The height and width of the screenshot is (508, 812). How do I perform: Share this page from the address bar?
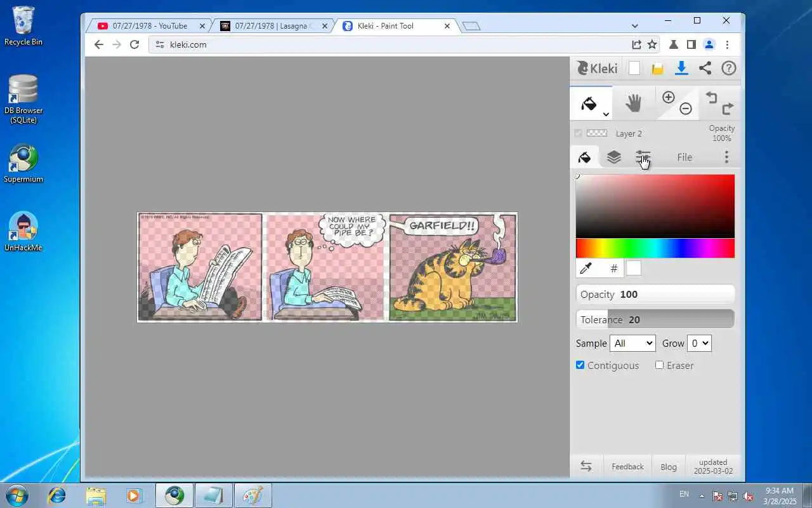pyautogui.click(x=636, y=44)
